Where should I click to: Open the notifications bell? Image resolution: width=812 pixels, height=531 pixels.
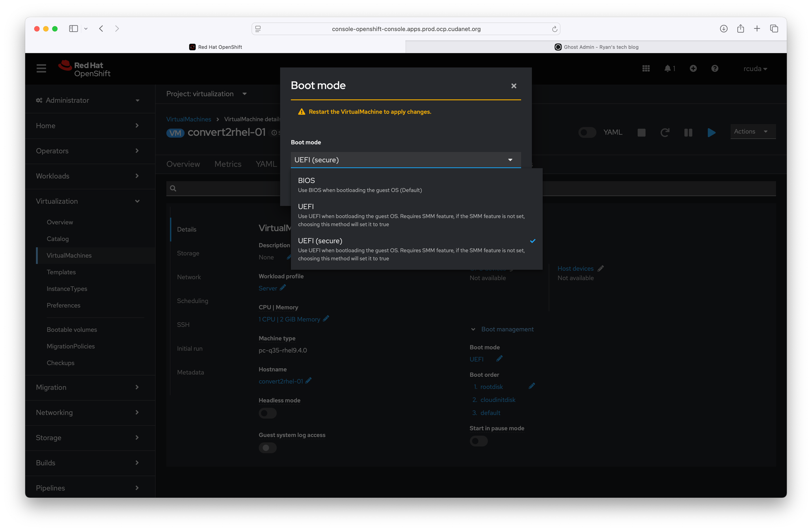point(669,69)
